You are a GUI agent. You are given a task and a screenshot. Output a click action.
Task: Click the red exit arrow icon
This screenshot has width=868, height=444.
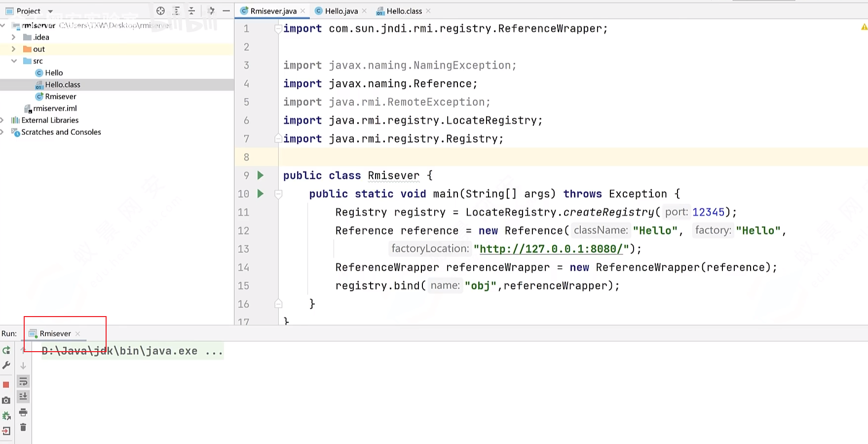coord(6,431)
